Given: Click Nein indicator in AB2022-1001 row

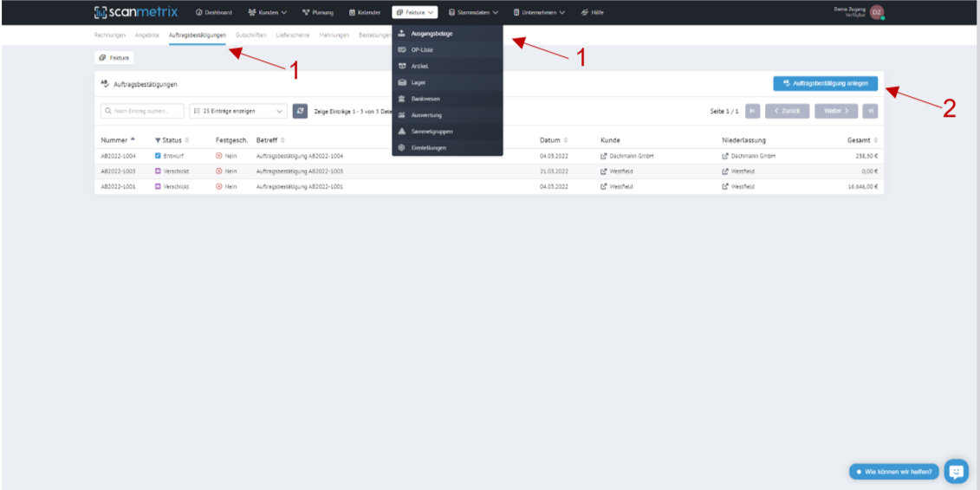Looking at the screenshot, I should pyautogui.click(x=226, y=187).
